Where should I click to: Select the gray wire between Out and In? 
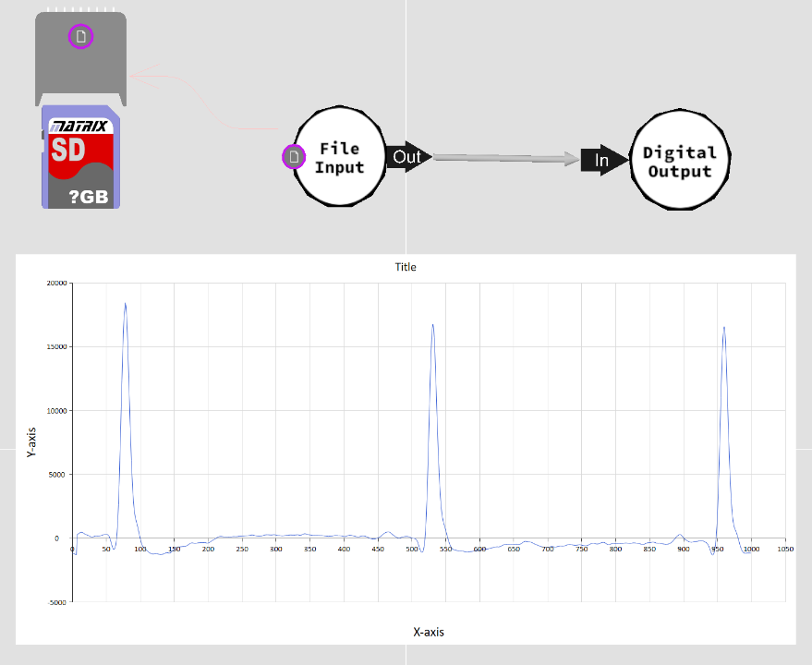point(503,157)
